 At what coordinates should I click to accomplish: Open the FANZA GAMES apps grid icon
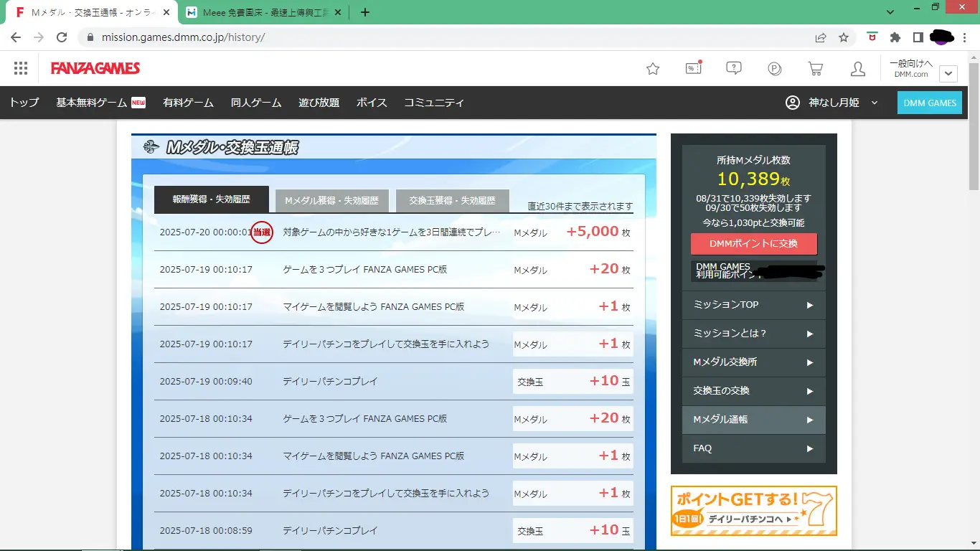21,68
